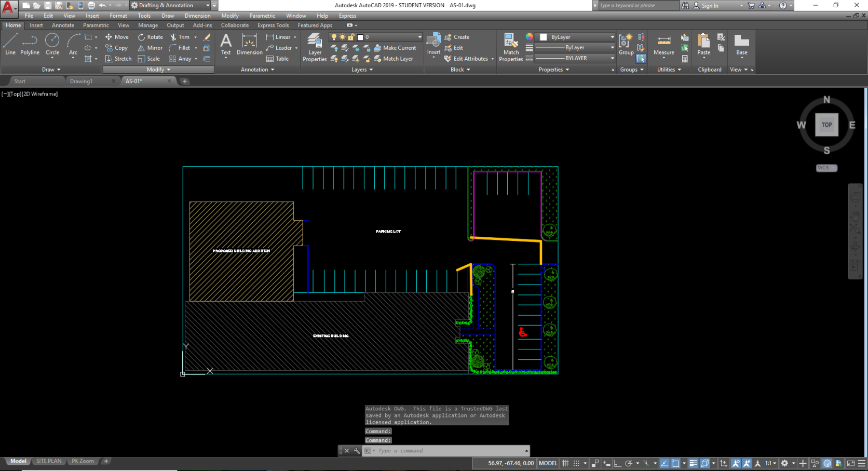This screenshot has width=868, height=471.
Task: Toggle lineweight display in status bar
Action: tap(693, 463)
